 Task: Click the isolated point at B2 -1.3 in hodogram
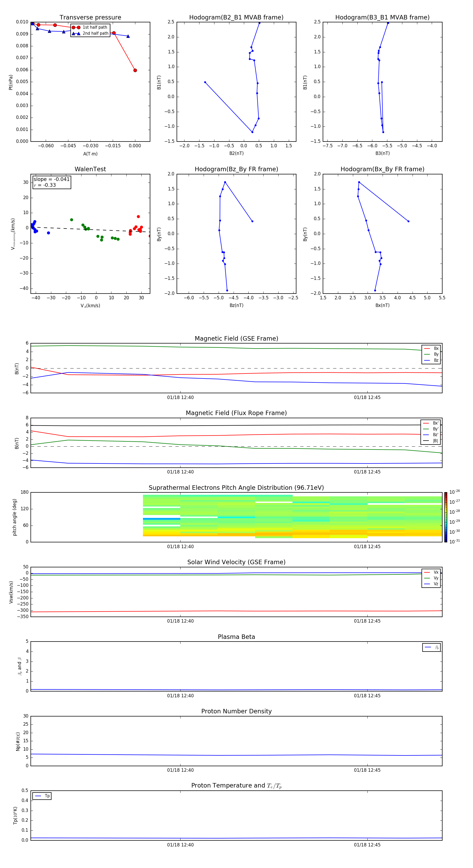tap(205, 82)
